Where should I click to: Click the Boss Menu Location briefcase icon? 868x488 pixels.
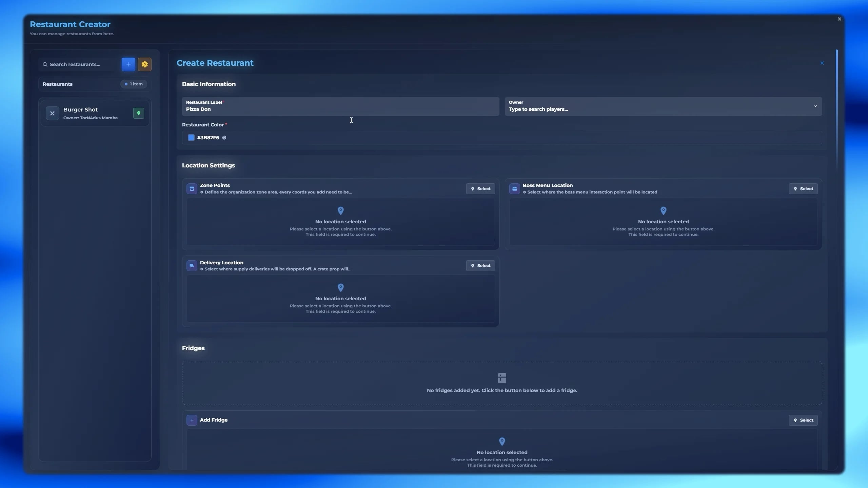[514, 188]
